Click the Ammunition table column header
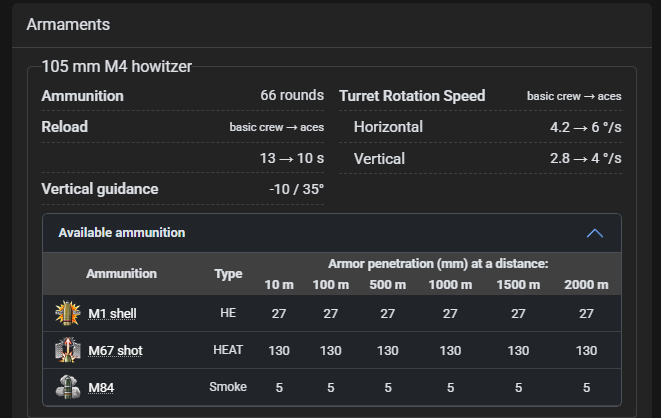Screen dimensions: 661x418 (x=121, y=274)
